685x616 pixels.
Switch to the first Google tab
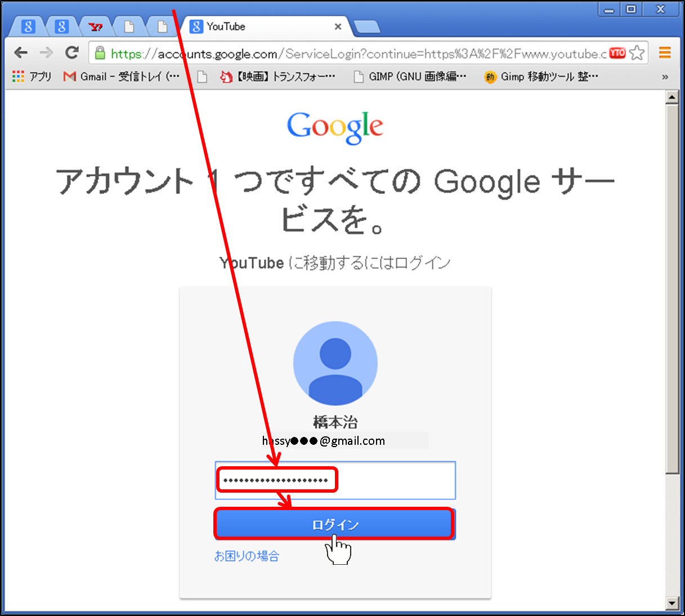pyautogui.click(x=28, y=26)
